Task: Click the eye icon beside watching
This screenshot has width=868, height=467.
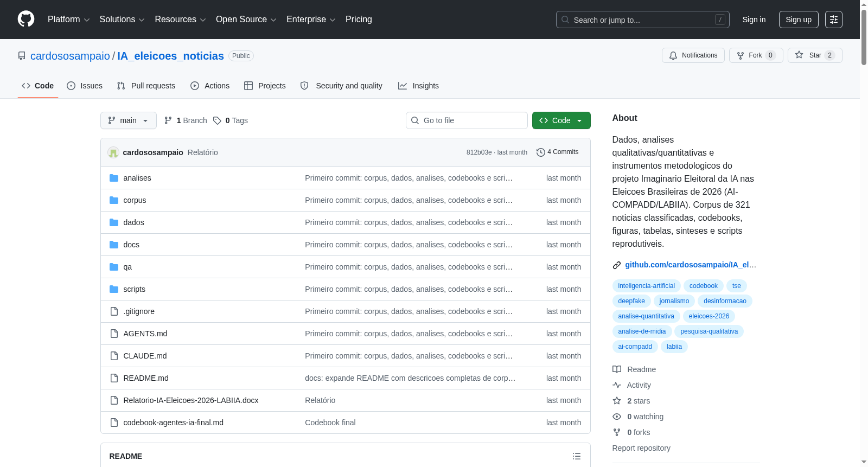Action: (x=617, y=417)
